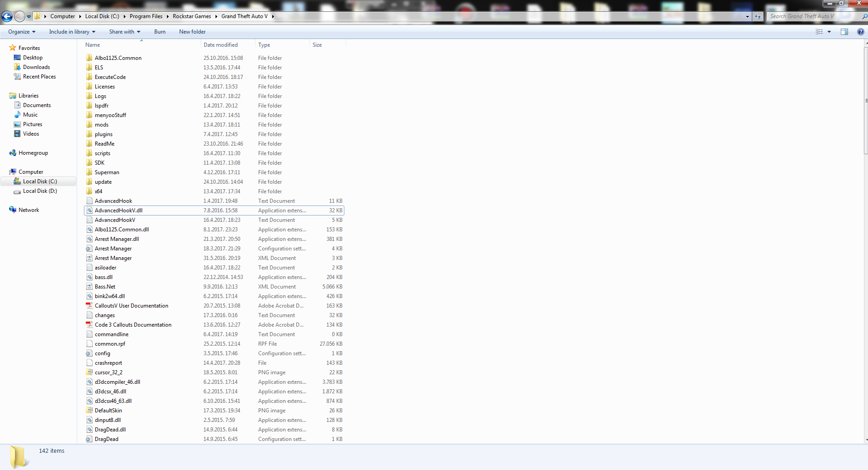Screen dimensions: 868x470
Task: Open the recent pages dropdown arrow
Action: click(29, 17)
